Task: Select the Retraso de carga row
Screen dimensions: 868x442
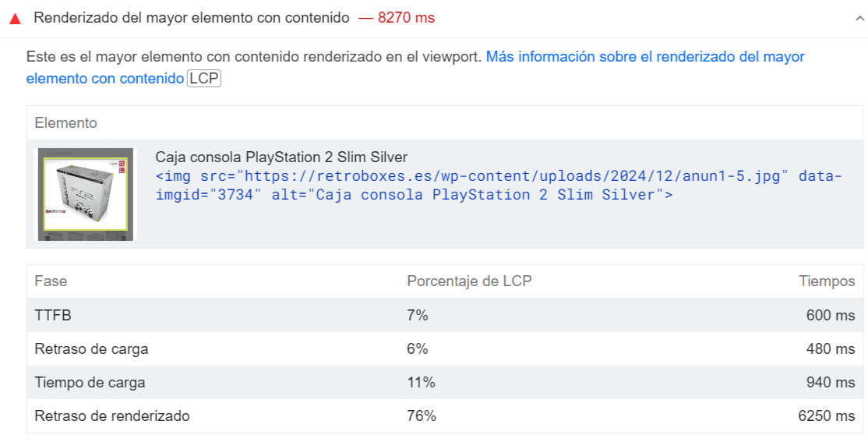Action: coord(445,349)
